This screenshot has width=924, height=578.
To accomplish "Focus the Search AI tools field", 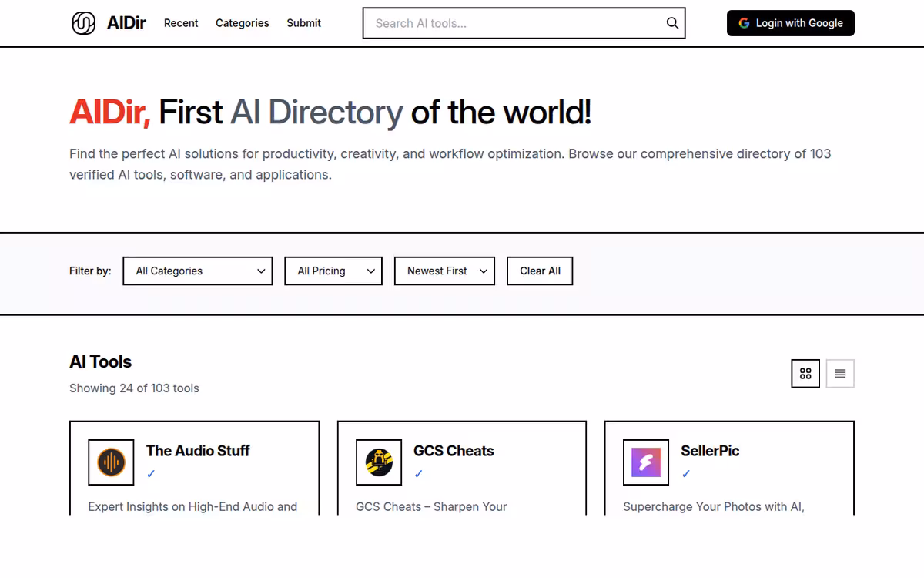I will (x=524, y=23).
